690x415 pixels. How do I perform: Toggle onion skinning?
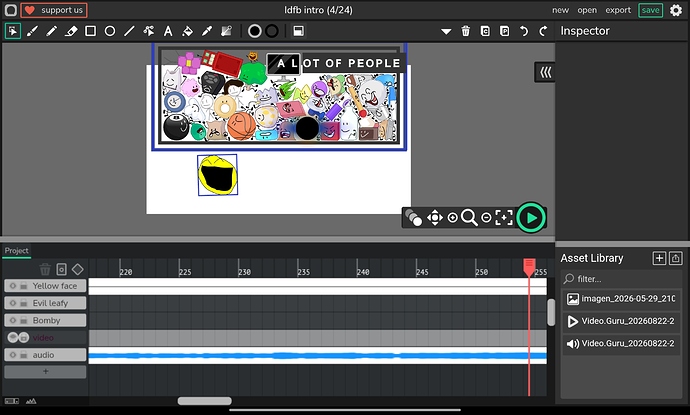[413, 217]
